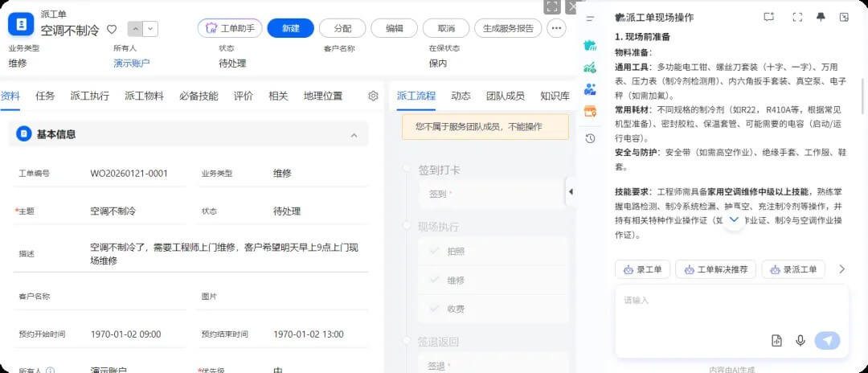Check the 维修 step checkmark
This screenshot has height=373, width=868.
(x=434, y=280)
